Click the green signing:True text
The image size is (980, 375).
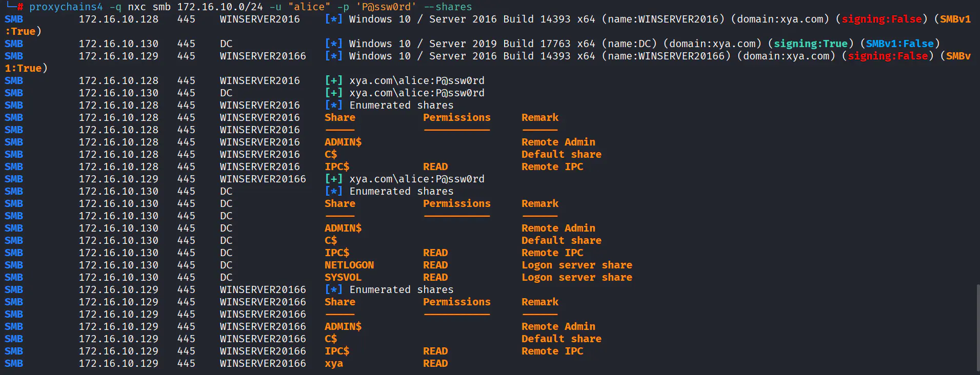(810, 44)
